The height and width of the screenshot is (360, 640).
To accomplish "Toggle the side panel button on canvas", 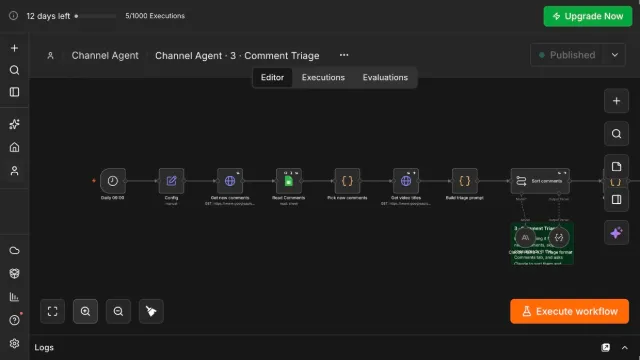I will pos(616,200).
